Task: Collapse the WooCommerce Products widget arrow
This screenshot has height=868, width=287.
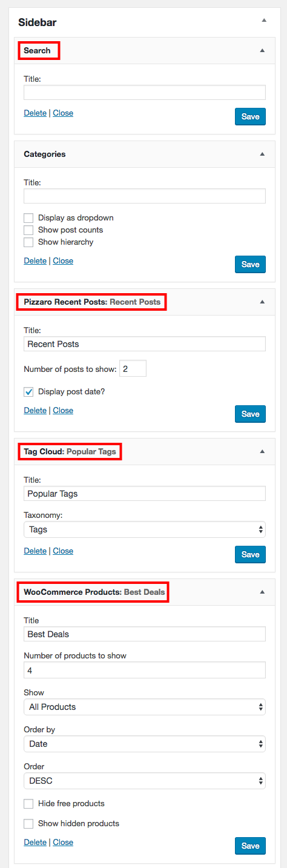Action: tap(262, 592)
